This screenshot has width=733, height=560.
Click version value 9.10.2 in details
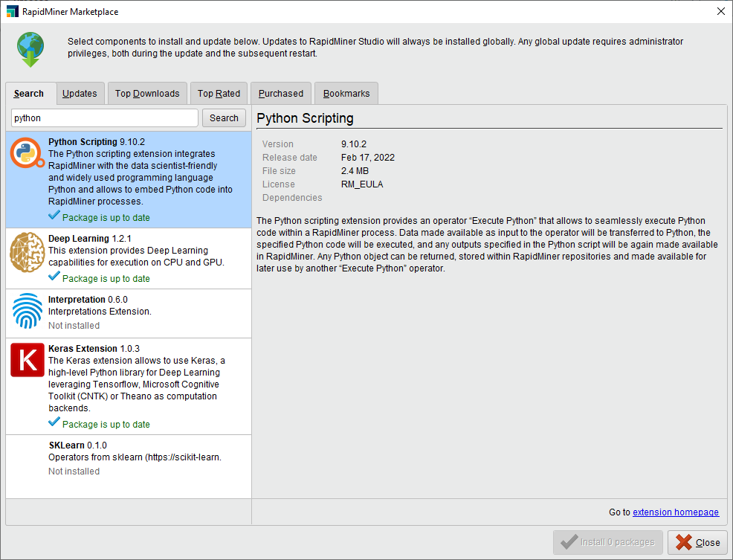point(354,144)
